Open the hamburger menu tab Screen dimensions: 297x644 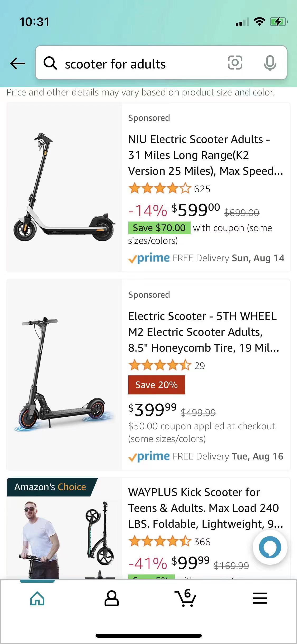point(260,598)
